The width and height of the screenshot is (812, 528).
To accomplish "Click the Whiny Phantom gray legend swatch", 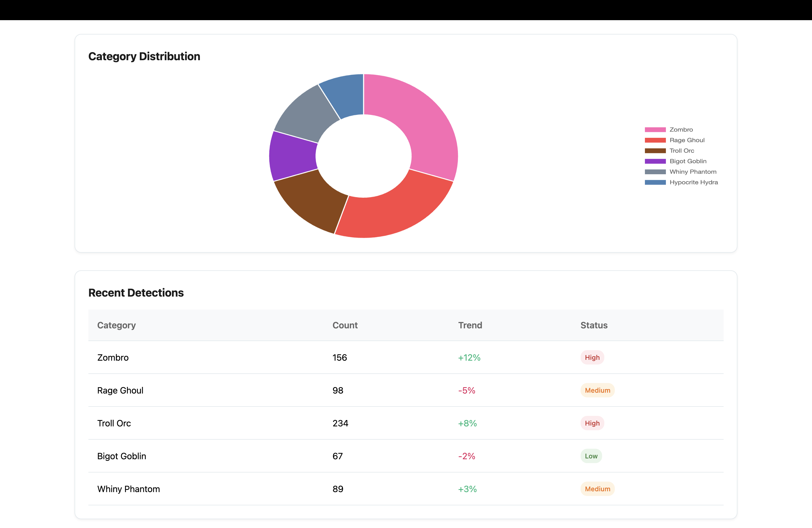I will pos(655,172).
